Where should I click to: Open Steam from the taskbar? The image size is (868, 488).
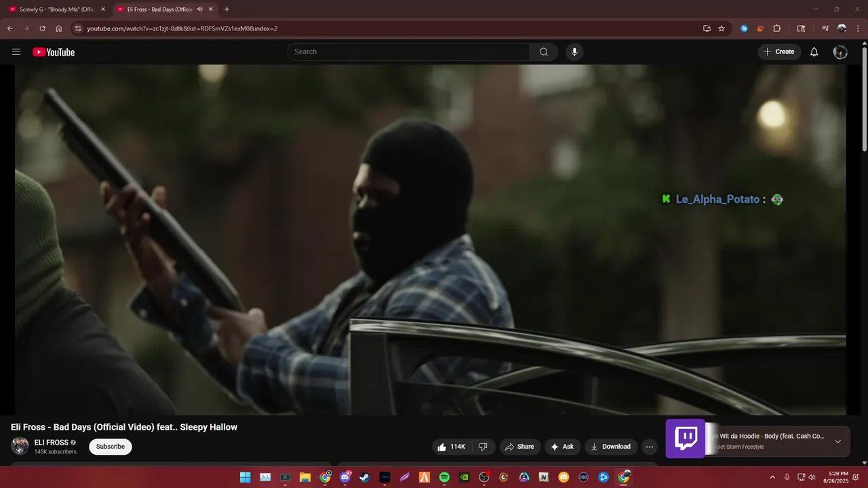[x=364, y=477]
